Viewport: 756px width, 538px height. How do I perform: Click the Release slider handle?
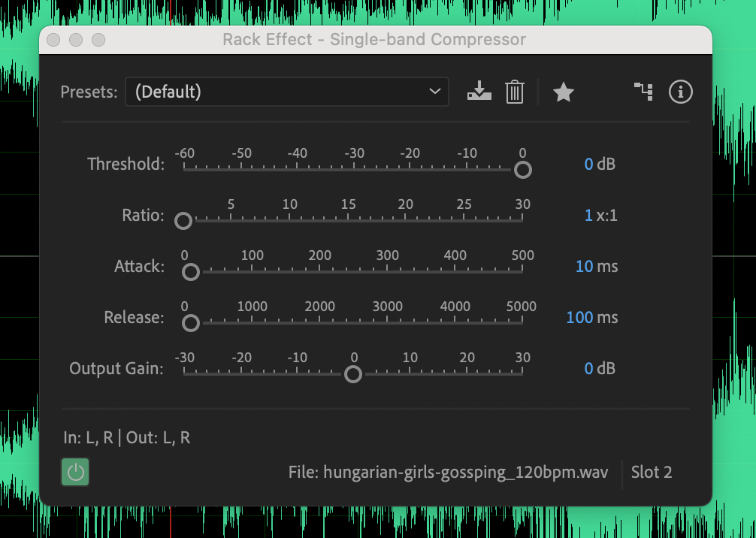coord(191,323)
